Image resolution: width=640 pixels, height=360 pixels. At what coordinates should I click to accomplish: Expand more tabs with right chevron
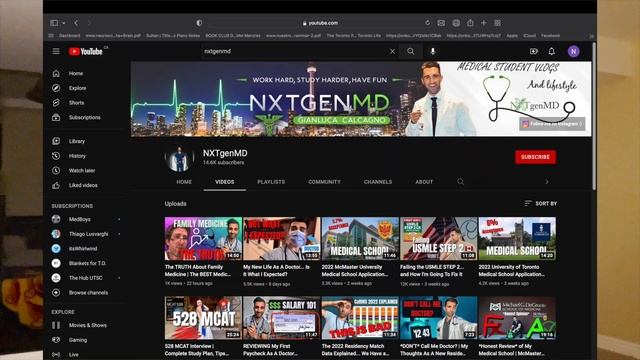pos(547,182)
